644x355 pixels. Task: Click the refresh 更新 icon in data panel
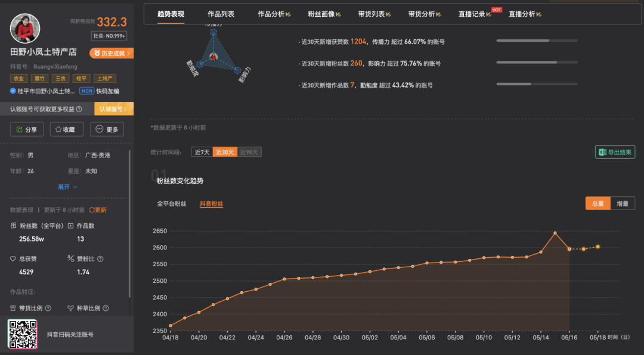coord(92,210)
